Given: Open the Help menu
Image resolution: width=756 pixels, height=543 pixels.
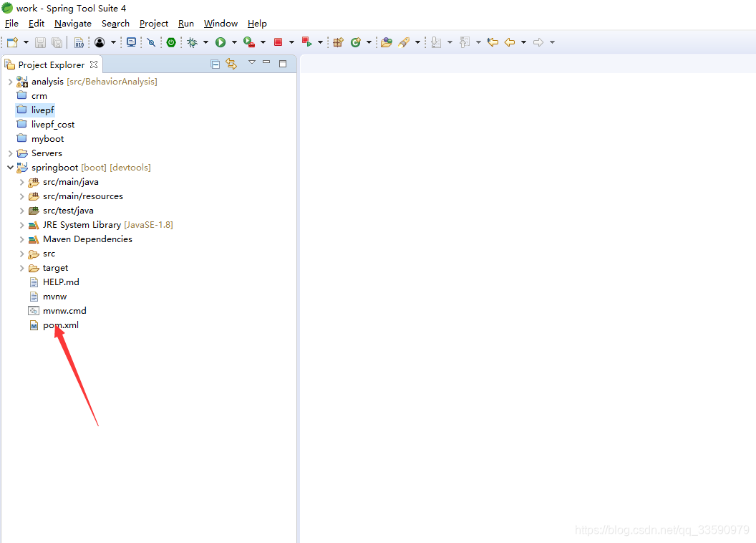Looking at the screenshot, I should pos(257,24).
